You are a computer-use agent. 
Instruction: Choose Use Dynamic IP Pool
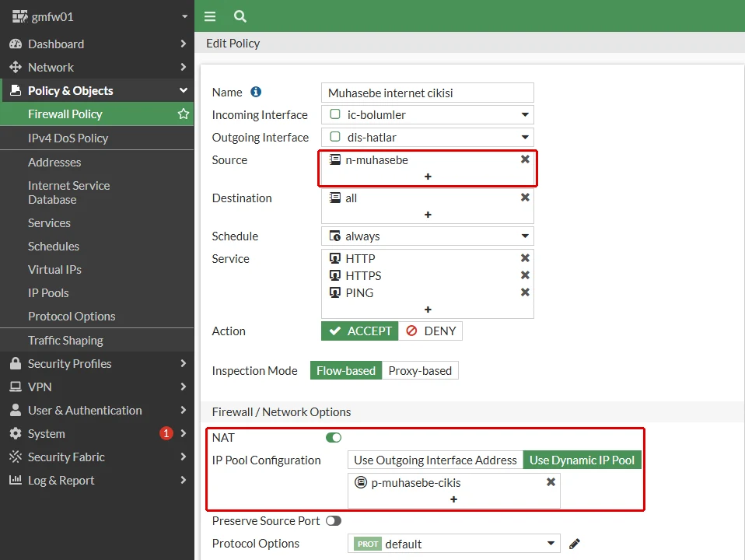click(582, 460)
